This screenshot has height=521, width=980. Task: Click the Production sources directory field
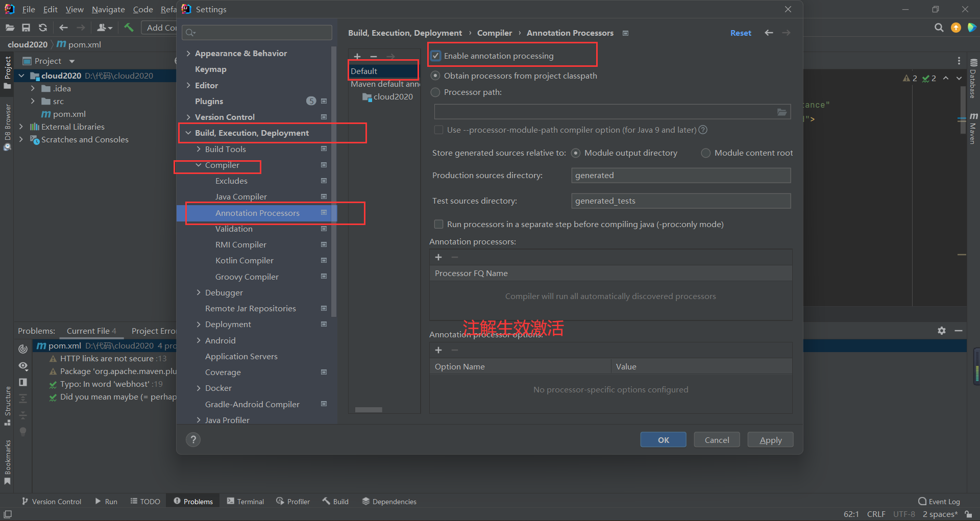click(681, 176)
